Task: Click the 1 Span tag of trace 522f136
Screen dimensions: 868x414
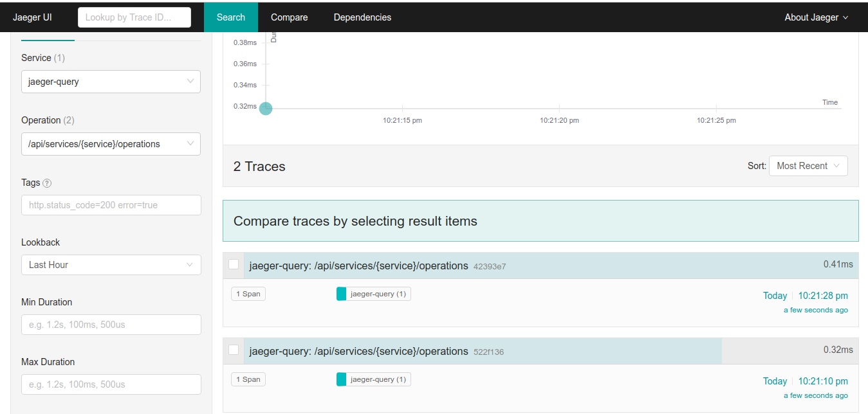Action: [248, 379]
